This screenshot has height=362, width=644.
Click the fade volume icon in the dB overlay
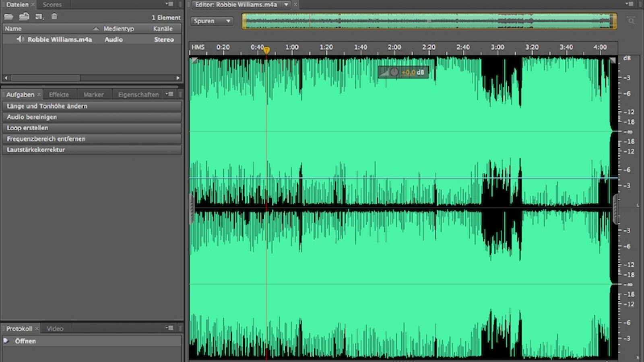click(x=384, y=73)
